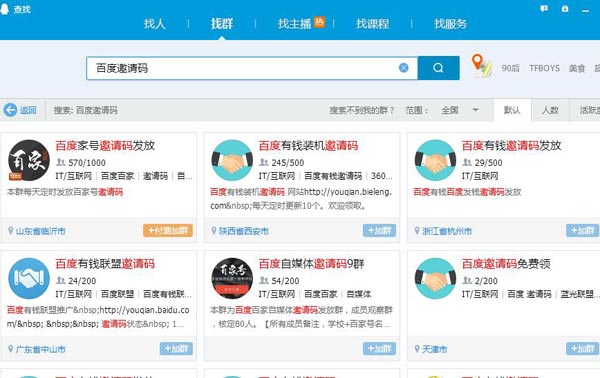600x378 pixels.
Task: Click +加群 for 百度有钱联盟邀请码
Action: 176,349
